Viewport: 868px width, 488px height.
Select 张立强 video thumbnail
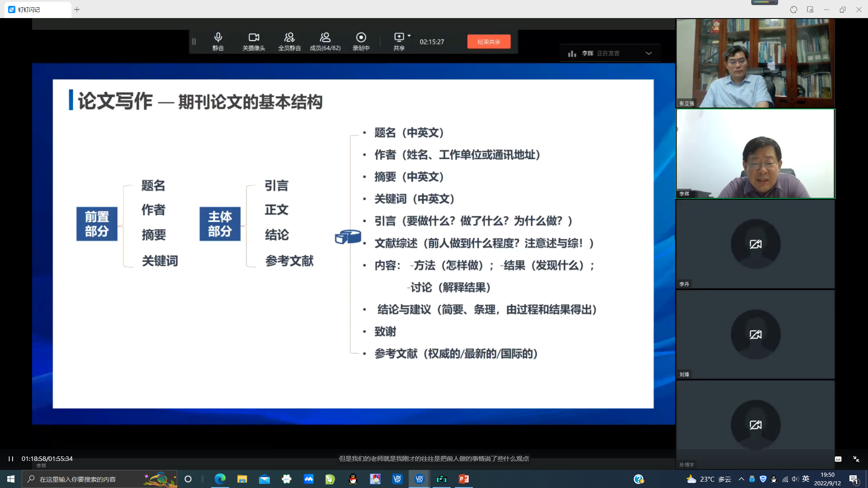click(755, 63)
